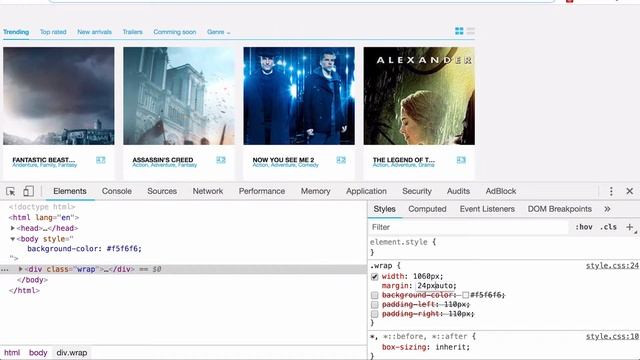Select the html lang="en" node

[x=44, y=218]
